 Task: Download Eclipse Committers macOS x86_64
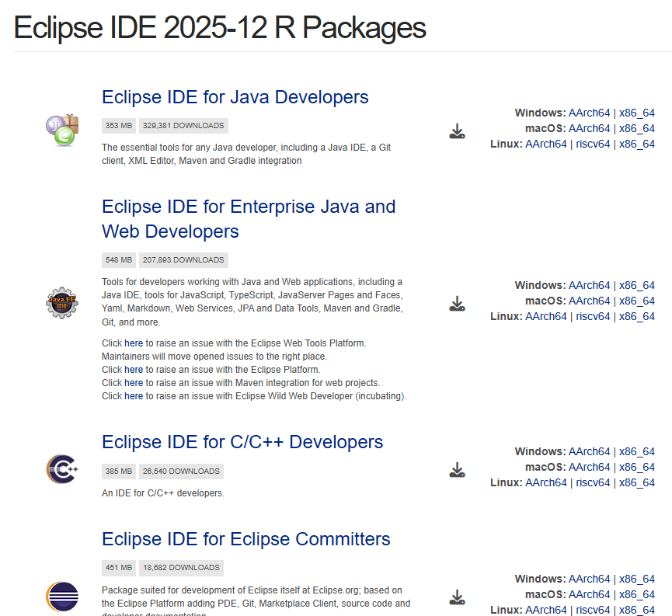click(x=637, y=594)
